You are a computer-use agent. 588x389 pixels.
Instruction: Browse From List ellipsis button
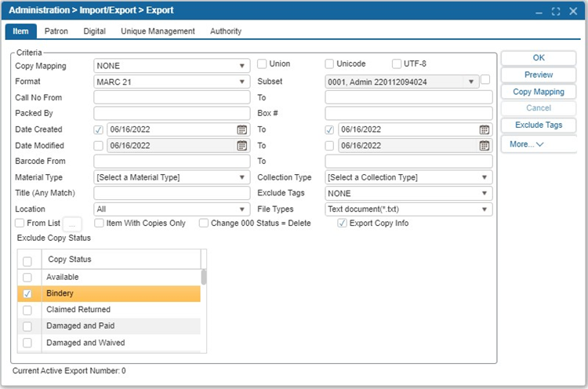(72, 224)
